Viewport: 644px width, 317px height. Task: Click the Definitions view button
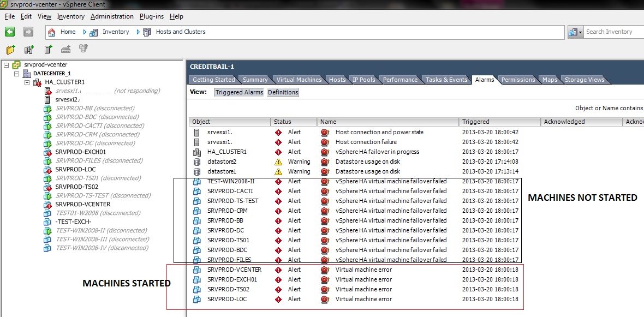283,92
